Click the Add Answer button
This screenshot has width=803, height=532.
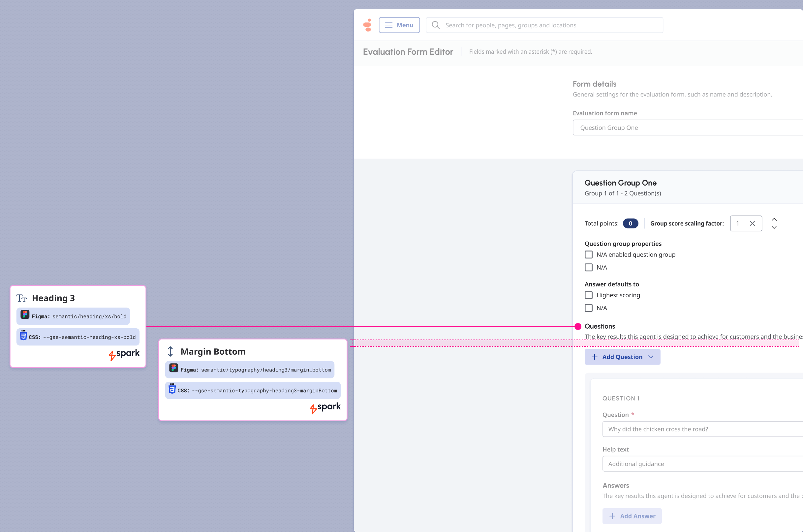632,516
